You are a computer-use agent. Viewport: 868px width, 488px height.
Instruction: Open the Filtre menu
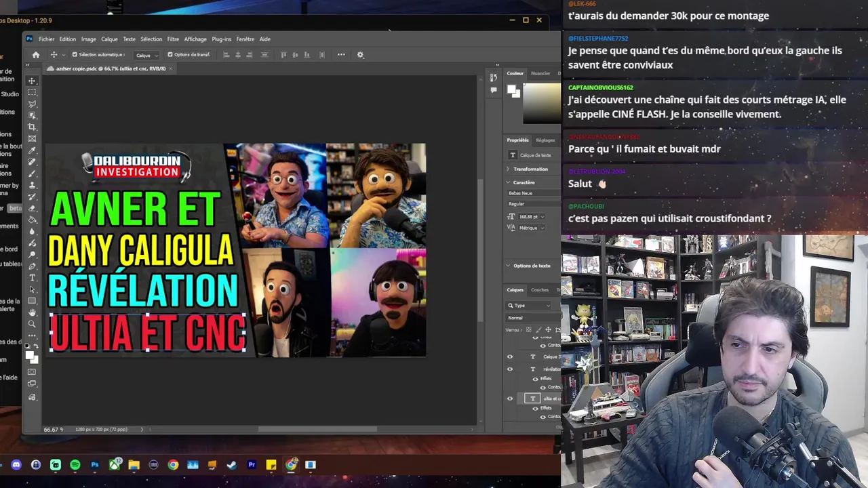click(x=173, y=39)
